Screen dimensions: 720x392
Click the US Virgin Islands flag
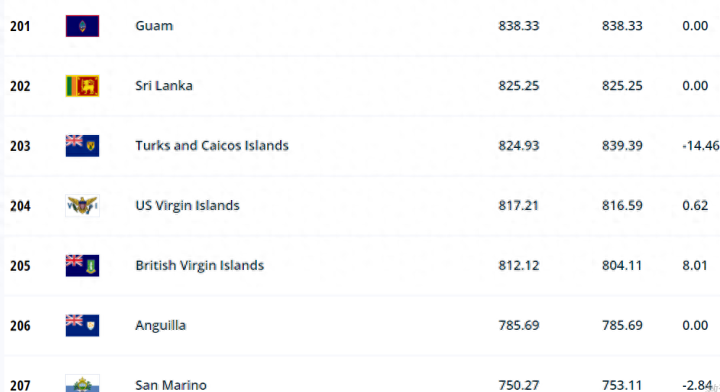click(x=82, y=206)
